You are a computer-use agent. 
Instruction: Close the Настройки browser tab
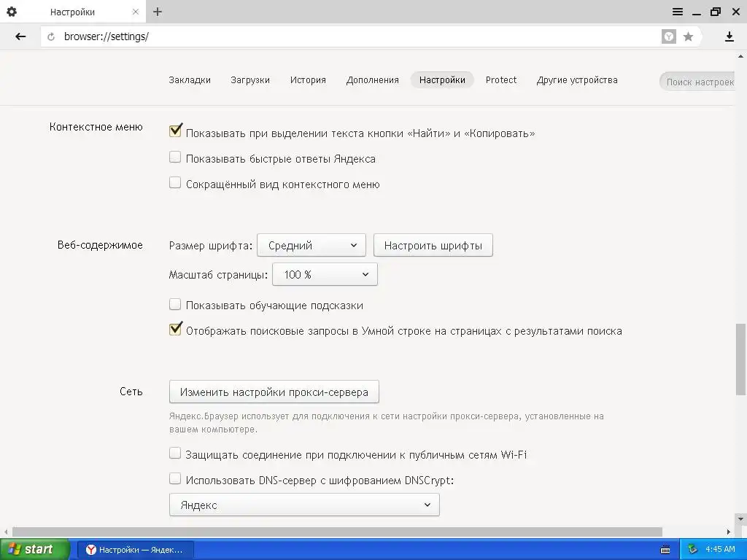(x=135, y=12)
